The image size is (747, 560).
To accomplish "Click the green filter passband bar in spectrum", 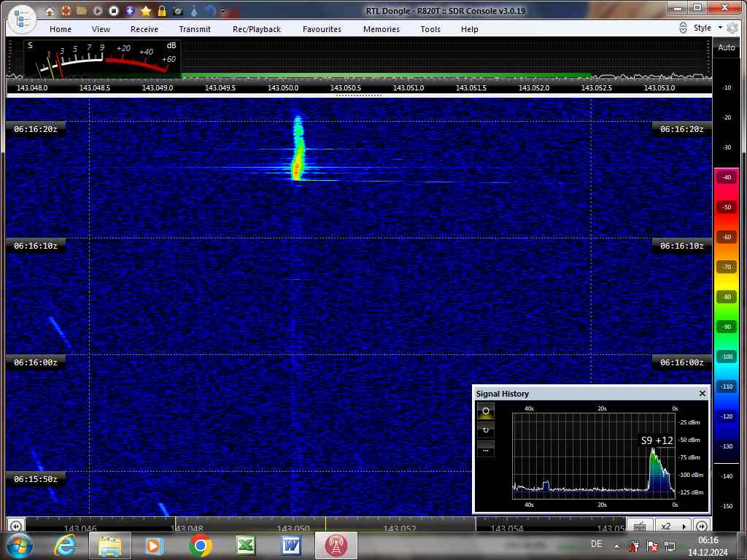I will point(386,75).
